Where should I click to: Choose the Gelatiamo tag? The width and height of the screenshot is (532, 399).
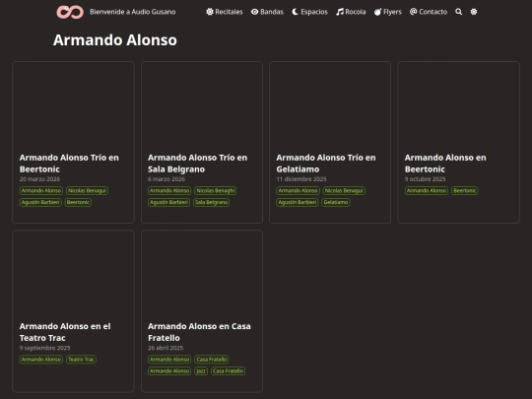(x=336, y=202)
